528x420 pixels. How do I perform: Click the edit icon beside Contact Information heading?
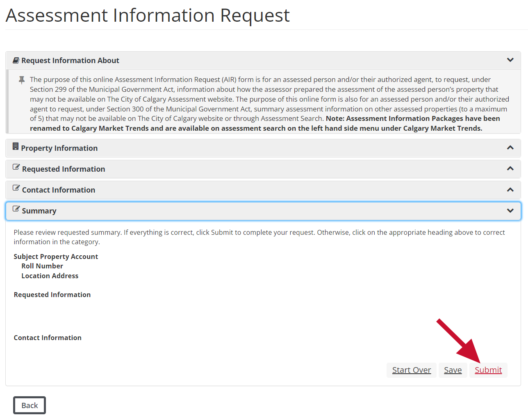pos(16,188)
